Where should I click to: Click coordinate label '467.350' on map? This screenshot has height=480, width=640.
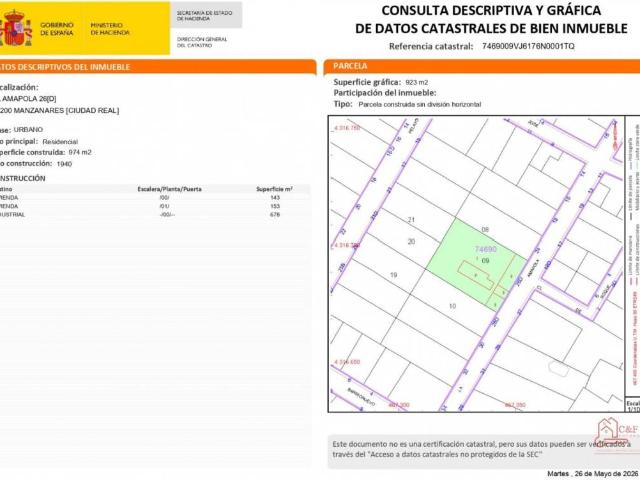point(515,405)
